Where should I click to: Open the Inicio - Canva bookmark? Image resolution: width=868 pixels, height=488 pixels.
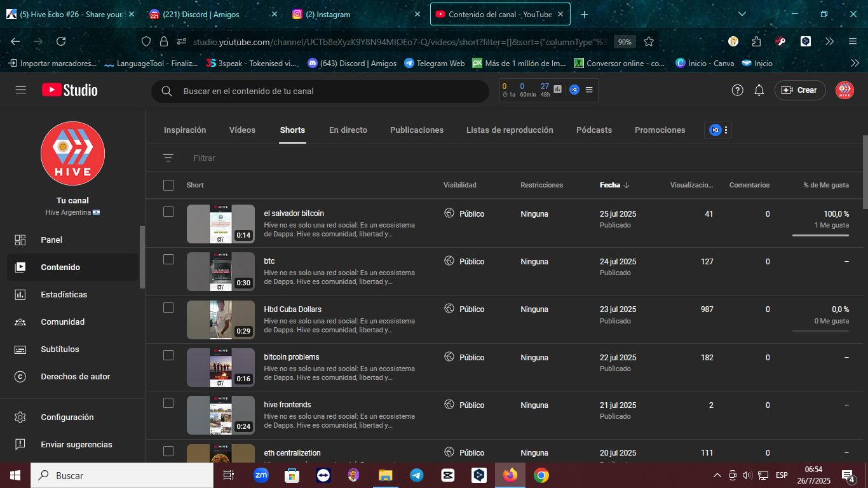point(705,63)
